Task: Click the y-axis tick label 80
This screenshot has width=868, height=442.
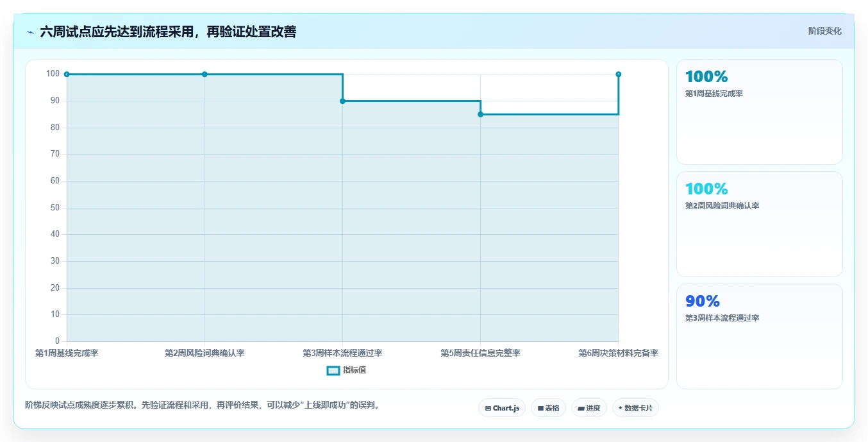Action: (x=55, y=128)
